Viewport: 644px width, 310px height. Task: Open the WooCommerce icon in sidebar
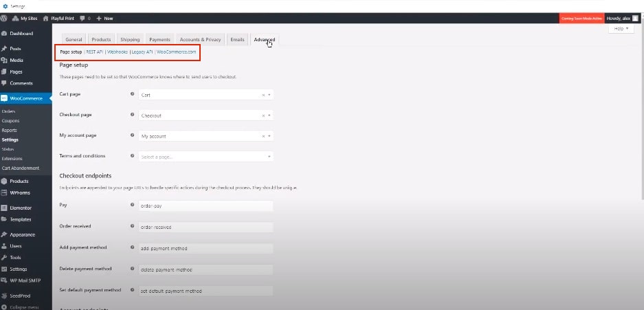coord(5,98)
